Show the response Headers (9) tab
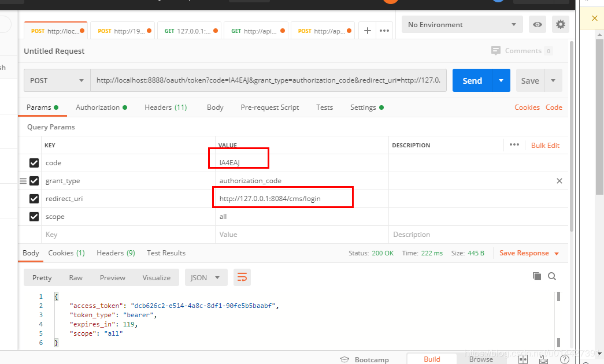Screen dimensions: 604x364 pyautogui.click(x=116, y=253)
